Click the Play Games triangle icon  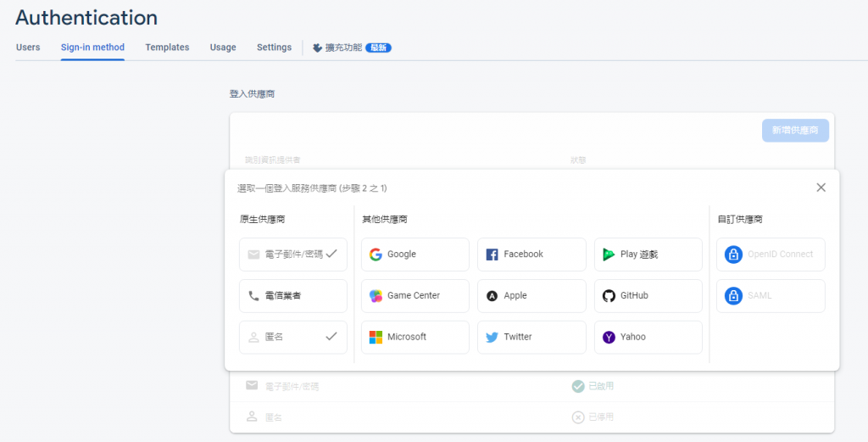609,255
